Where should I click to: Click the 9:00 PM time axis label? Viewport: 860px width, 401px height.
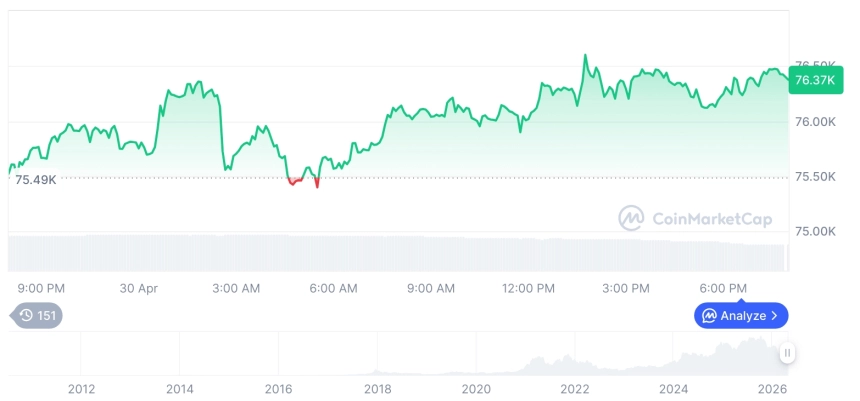[x=41, y=288]
